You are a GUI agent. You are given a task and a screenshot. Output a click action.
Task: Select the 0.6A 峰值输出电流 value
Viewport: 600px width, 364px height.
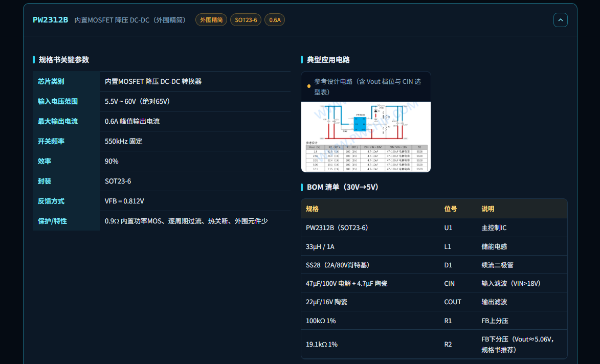(x=132, y=121)
